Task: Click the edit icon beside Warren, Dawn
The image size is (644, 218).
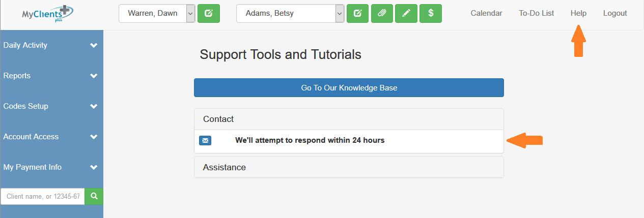Action: coord(208,14)
